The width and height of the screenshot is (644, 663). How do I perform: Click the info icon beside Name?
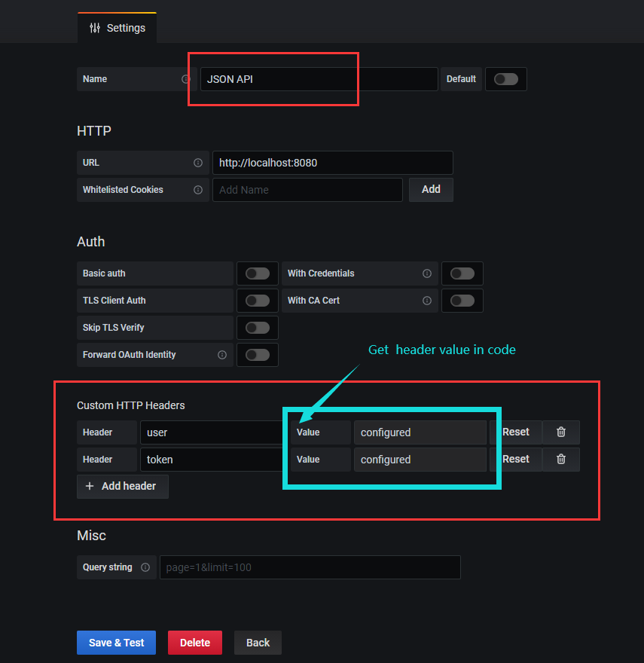[185, 79]
